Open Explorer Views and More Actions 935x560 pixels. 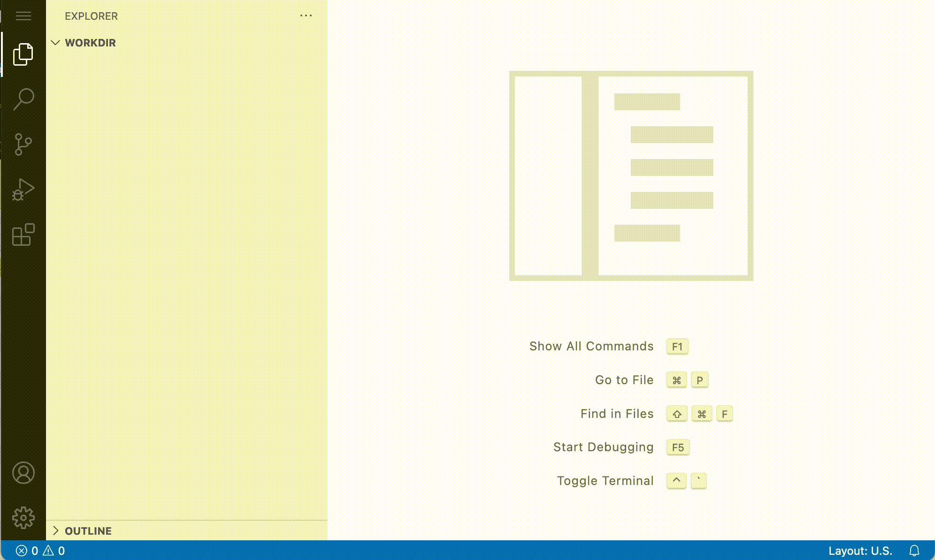(306, 16)
